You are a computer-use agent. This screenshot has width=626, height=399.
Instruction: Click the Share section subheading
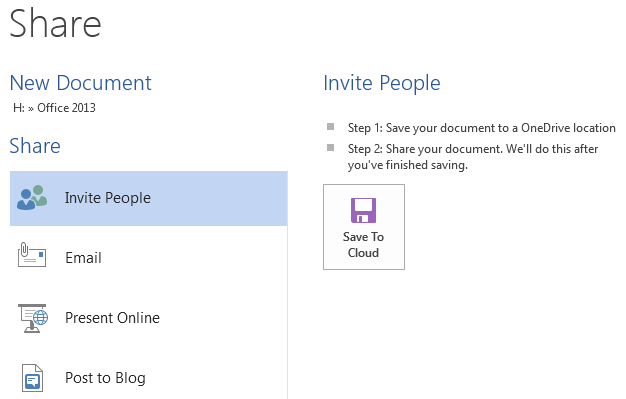click(x=35, y=146)
